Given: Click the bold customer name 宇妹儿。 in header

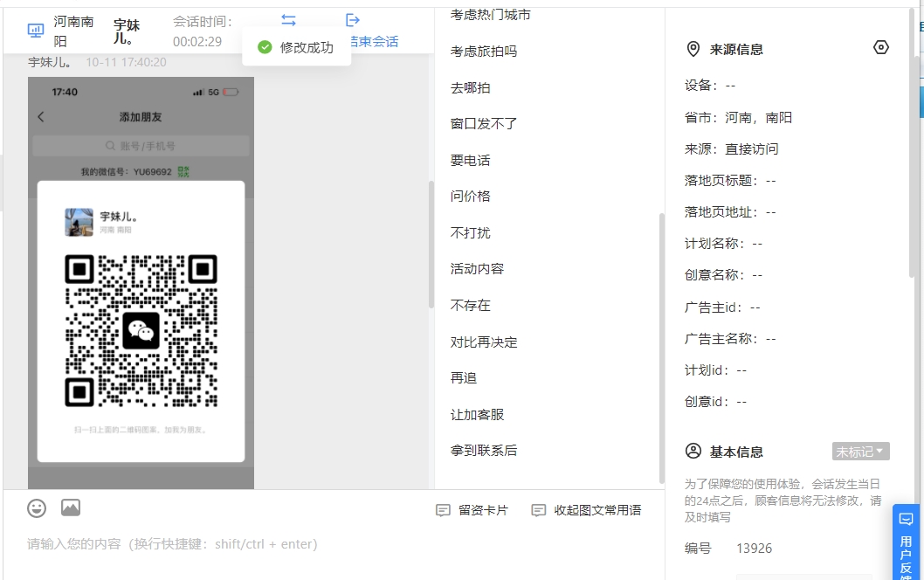Looking at the screenshot, I should [127, 31].
